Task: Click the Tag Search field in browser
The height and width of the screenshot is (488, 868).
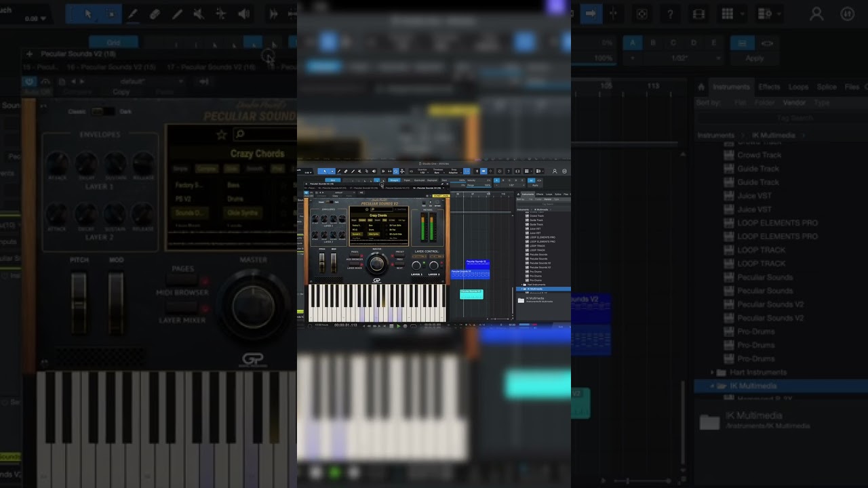Action: tap(548, 204)
